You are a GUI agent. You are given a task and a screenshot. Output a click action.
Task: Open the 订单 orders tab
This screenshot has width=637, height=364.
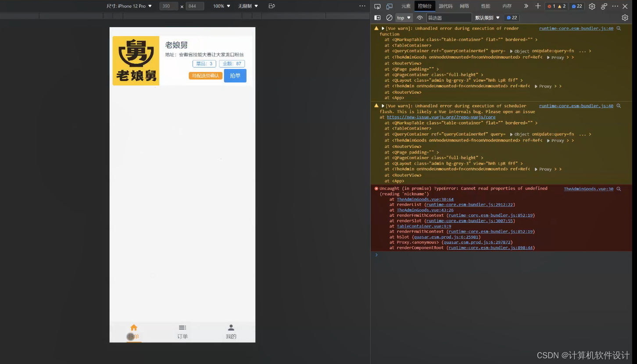[183, 332]
